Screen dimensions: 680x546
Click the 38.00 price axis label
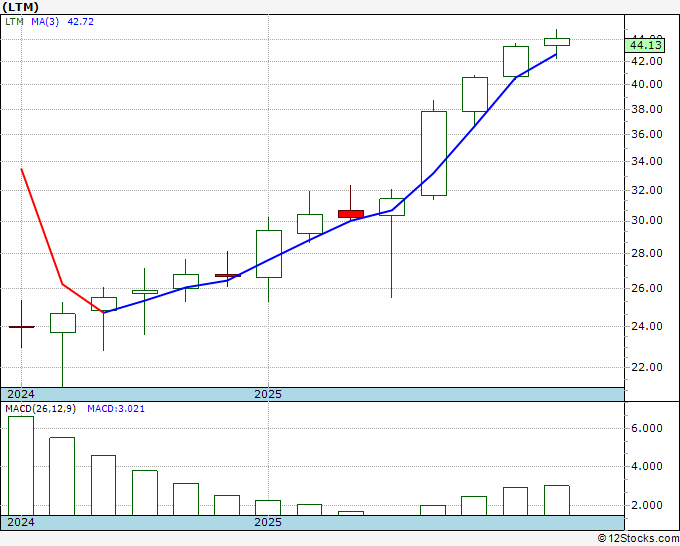tap(647, 109)
